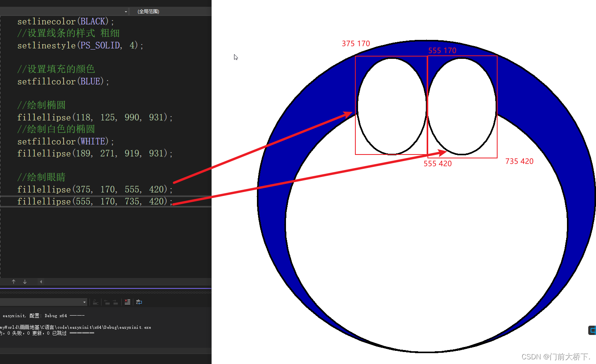Click the down arrow below the code editor
The height and width of the screenshot is (364, 596).
[x=25, y=282]
